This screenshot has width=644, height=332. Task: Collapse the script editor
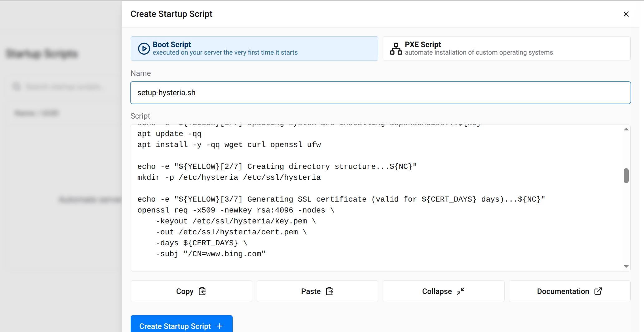pyautogui.click(x=443, y=291)
